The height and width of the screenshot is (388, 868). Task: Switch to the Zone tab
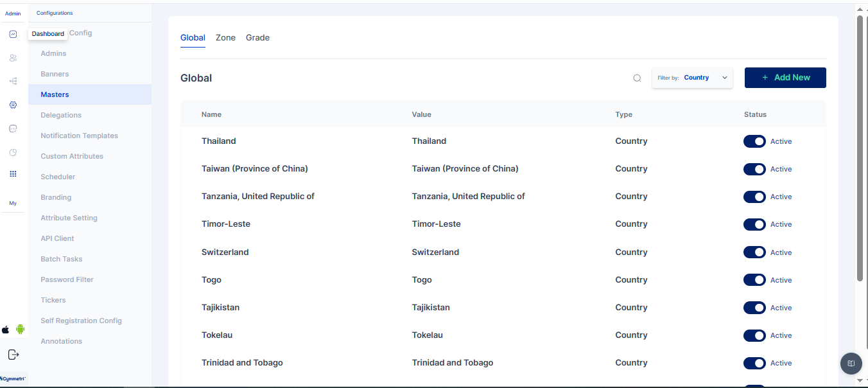coord(225,38)
